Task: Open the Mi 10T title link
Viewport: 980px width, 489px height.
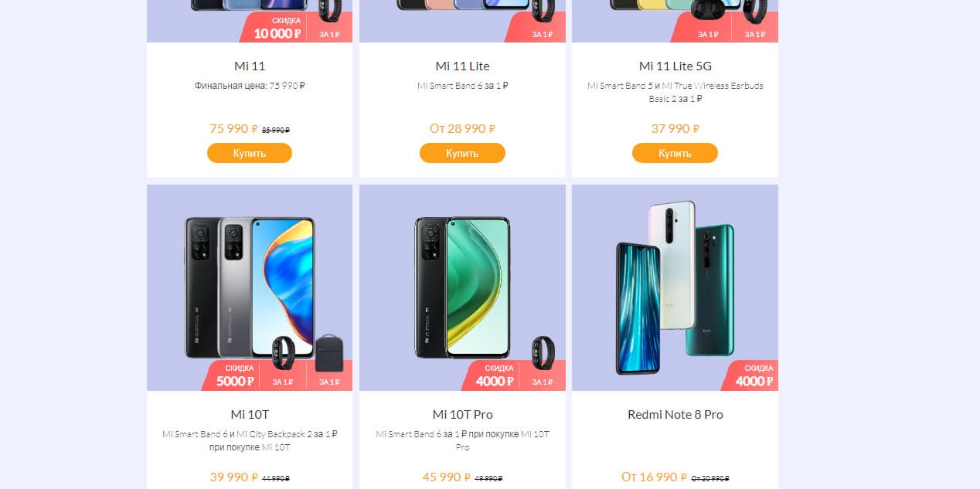Action: (x=250, y=415)
